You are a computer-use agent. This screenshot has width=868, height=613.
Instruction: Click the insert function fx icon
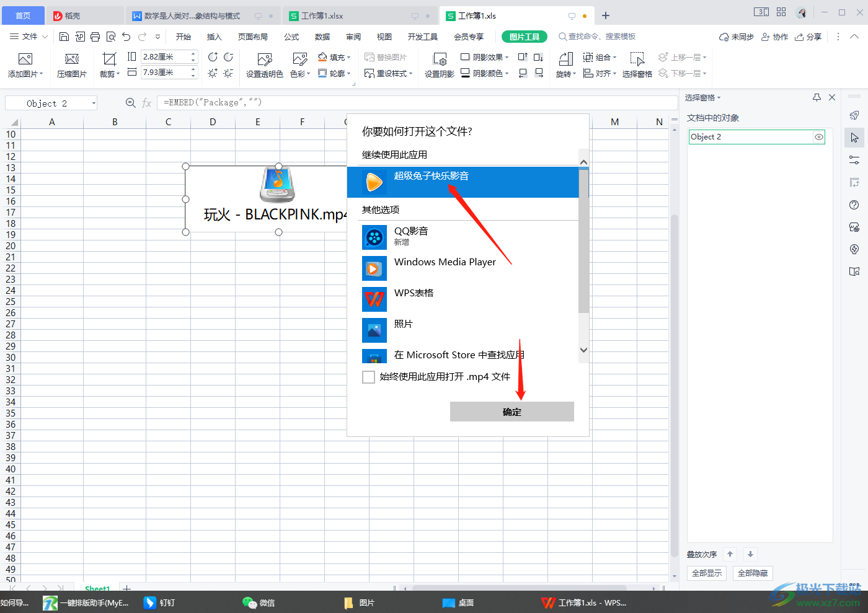point(147,103)
